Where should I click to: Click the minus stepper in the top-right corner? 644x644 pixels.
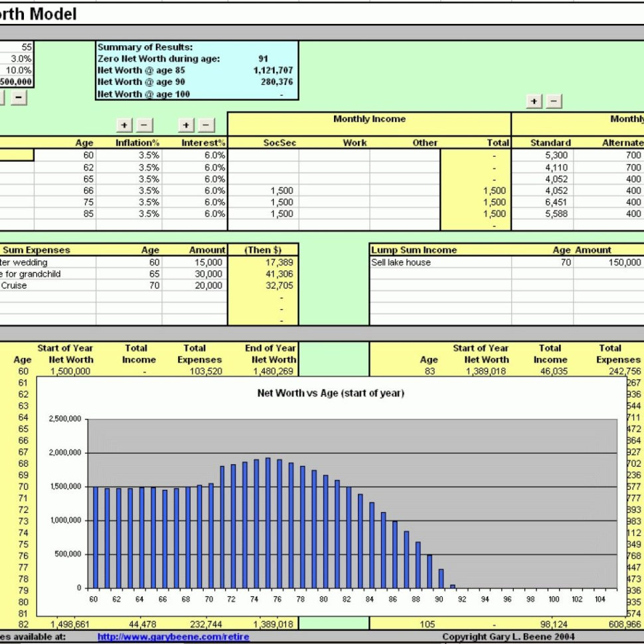(x=554, y=101)
